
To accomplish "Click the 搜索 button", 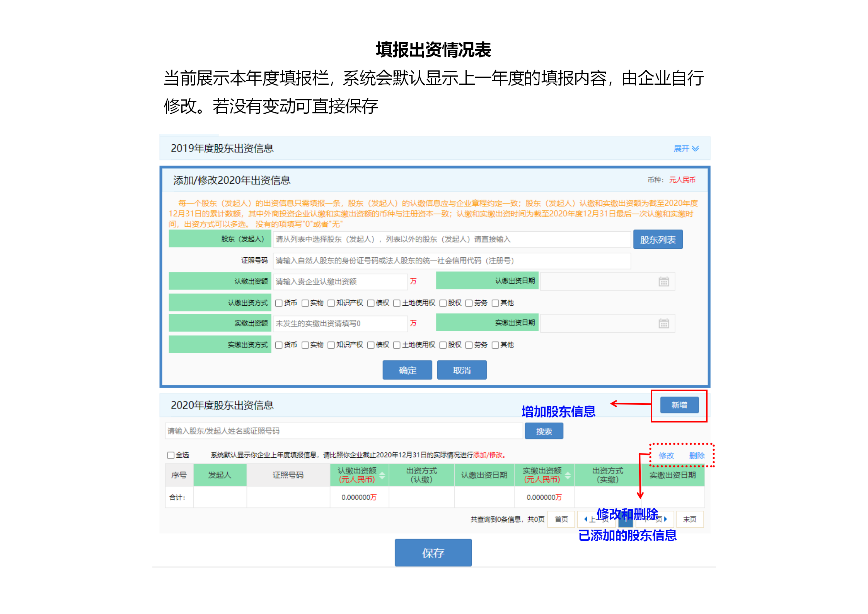I will [x=544, y=431].
